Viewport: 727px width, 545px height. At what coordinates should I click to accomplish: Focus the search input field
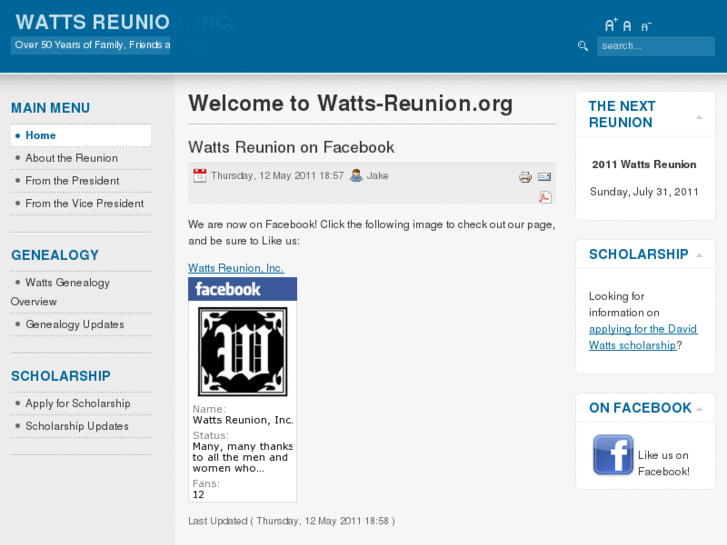[x=656, y=46]
